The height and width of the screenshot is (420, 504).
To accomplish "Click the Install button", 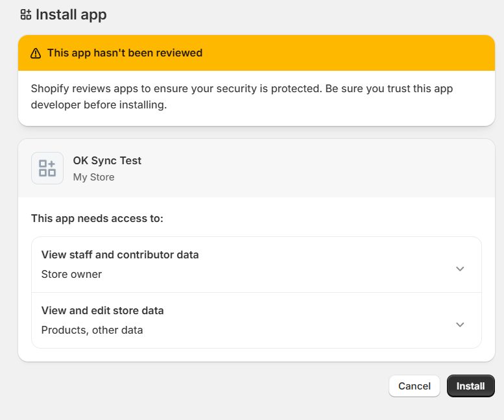I will point(470,386).
